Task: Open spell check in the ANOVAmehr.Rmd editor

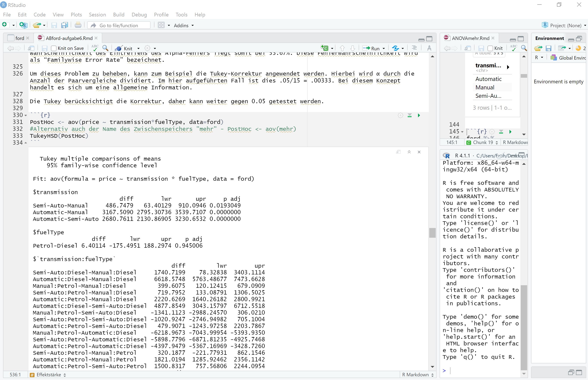Action: point(514,48)
